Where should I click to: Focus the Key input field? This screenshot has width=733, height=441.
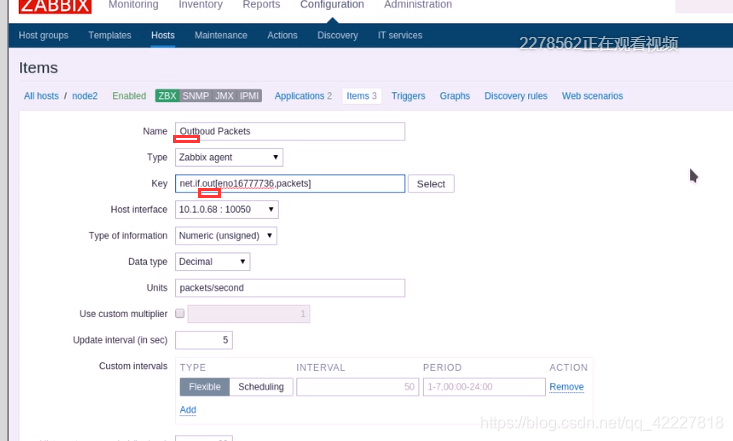[290, 183]
